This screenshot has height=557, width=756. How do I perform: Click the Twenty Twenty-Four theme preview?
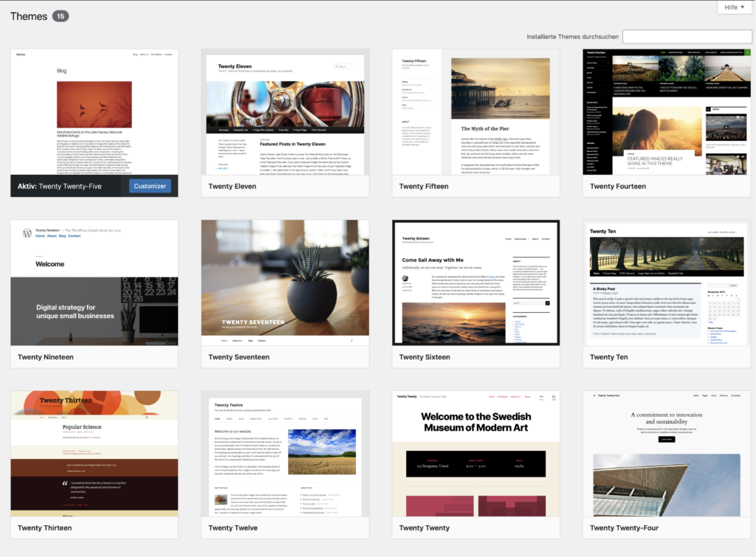667,454
